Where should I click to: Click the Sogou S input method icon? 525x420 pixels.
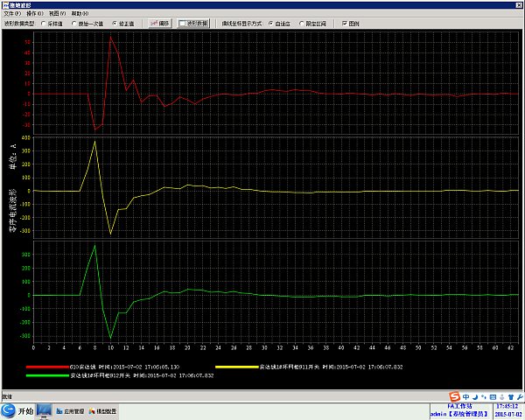[455, 397]
